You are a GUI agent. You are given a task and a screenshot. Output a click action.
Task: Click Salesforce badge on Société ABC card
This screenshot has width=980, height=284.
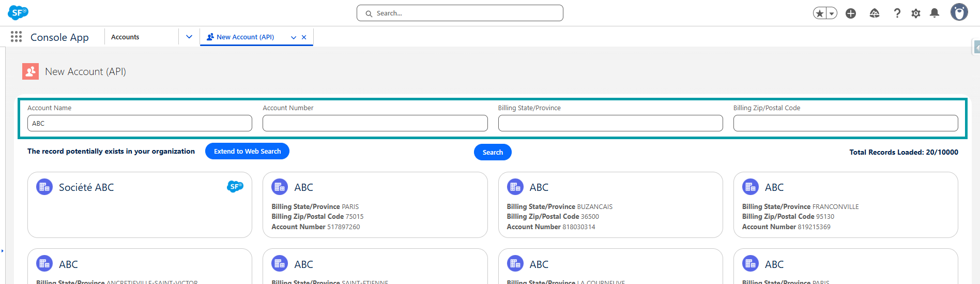(x=235, y=187)
